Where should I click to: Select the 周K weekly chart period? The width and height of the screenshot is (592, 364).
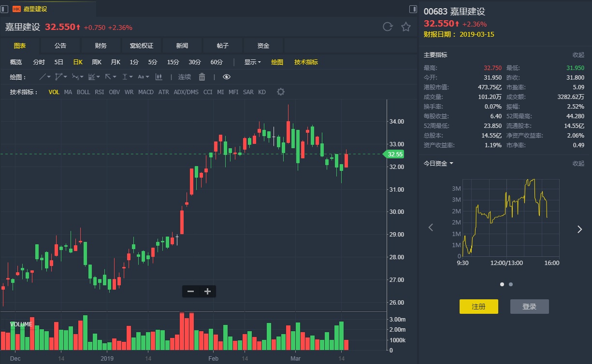(97, 62)
